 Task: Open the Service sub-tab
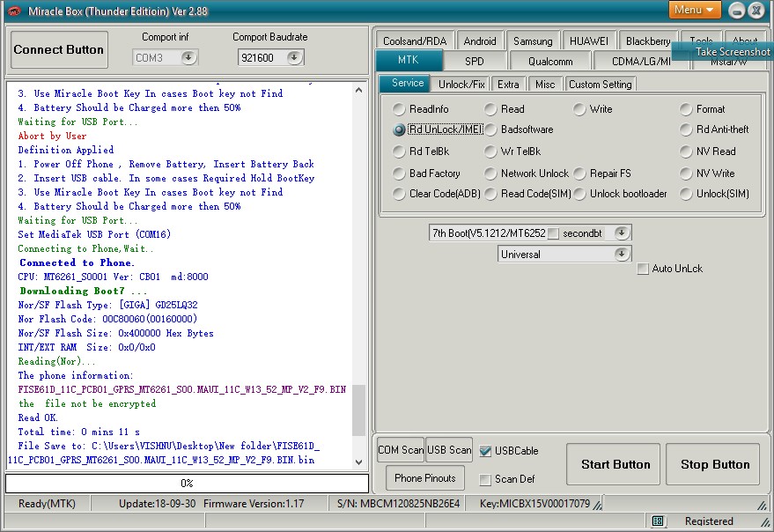coord(407,83)
